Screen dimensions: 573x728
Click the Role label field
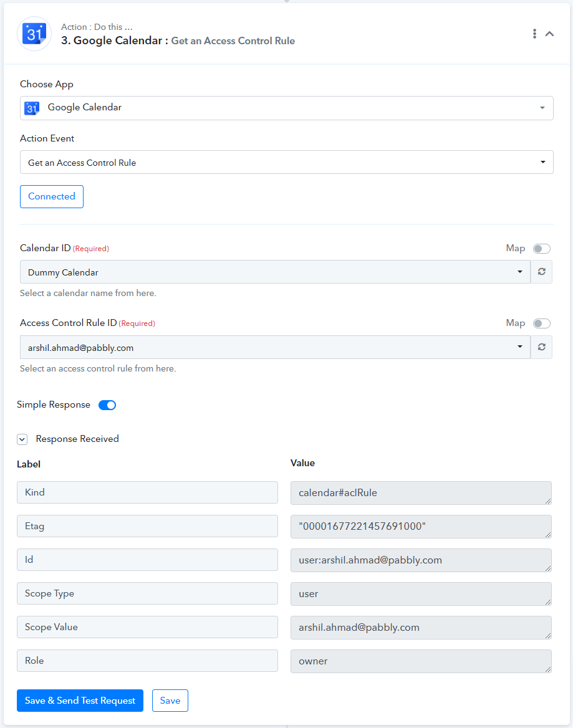(x=147, y=661)
